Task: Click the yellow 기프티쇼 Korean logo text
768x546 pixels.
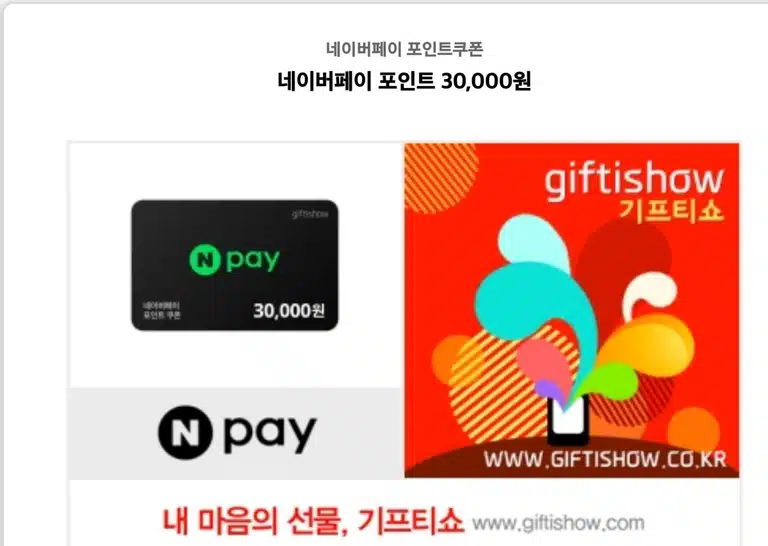Action: (x=672, y=212)
